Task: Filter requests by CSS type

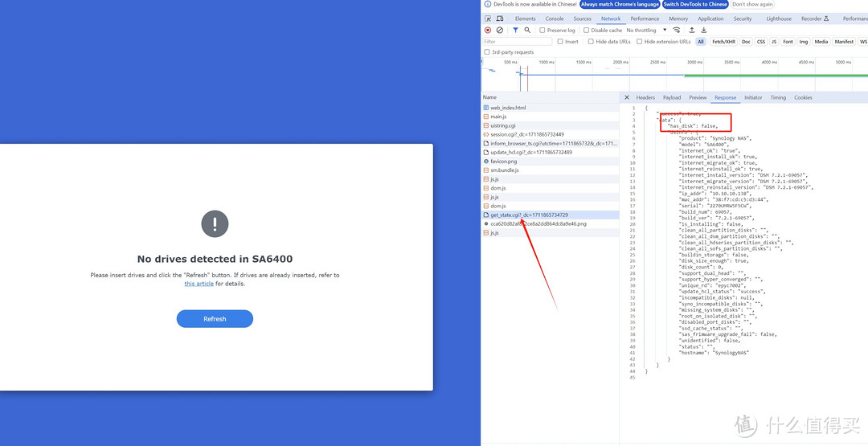Action: pyautogui.click(x=761, y=42)
